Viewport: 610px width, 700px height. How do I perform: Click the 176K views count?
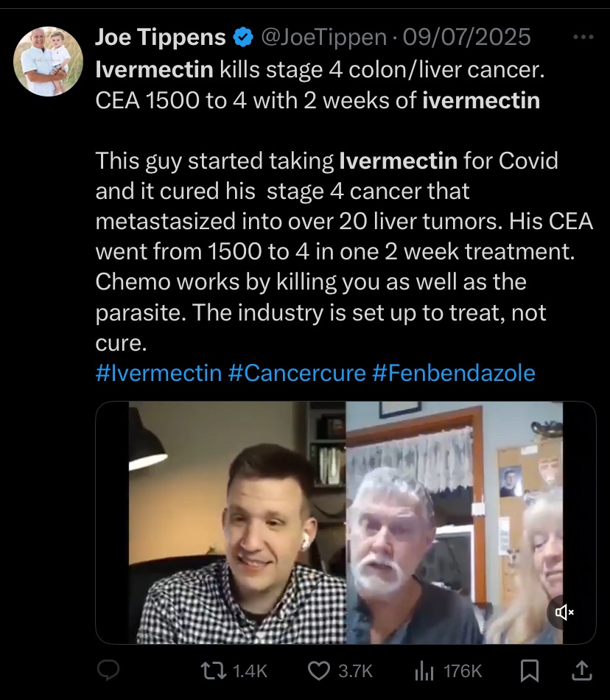[x=463, y=671]
